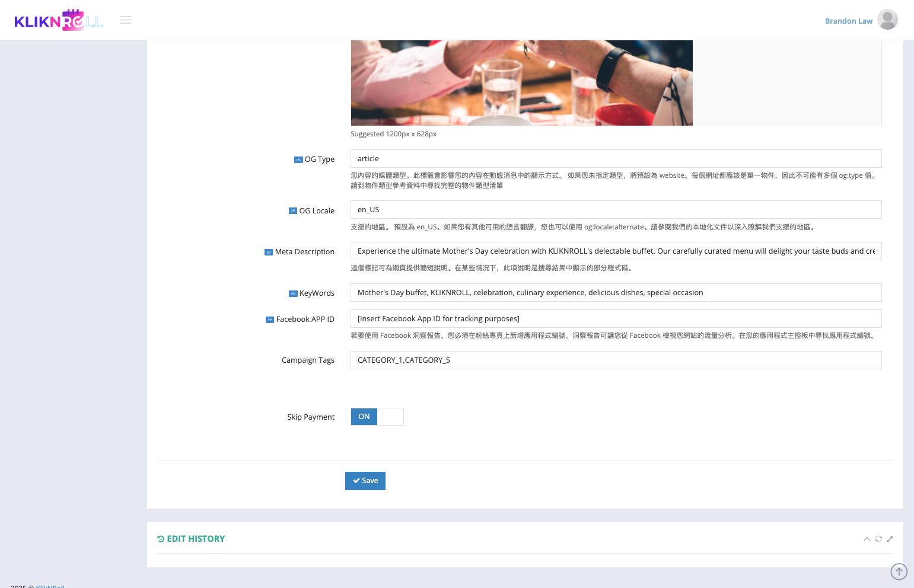The height and width of the screenshot is (588, 914).
Task: Click the flag icon beside OG Type
Action: [x=299, y=159]
